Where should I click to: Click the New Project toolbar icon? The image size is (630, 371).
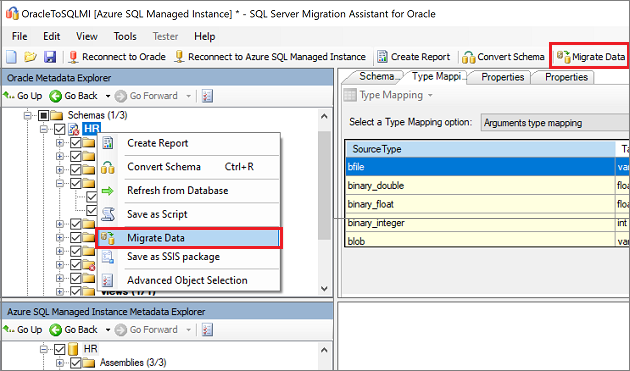pyautogui.click(x=11, y=57)
